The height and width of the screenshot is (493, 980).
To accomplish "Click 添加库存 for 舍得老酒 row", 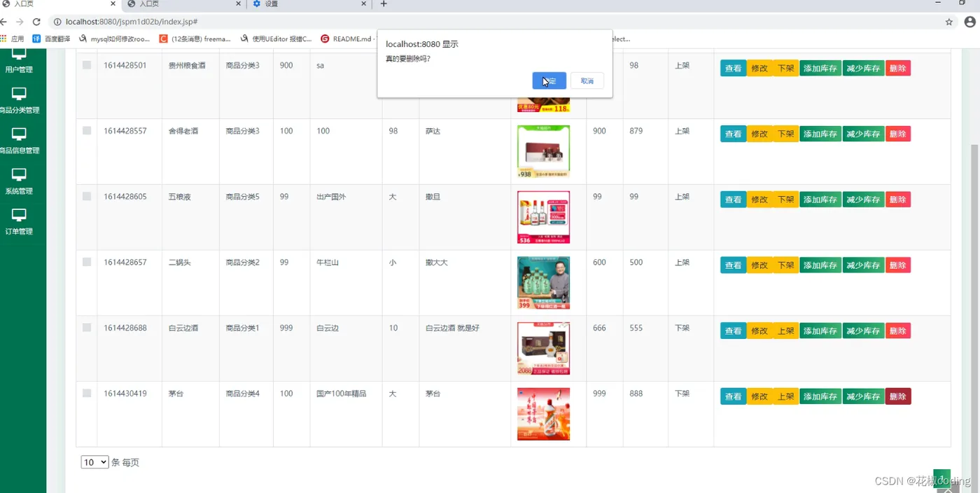I will click(820, 134).
